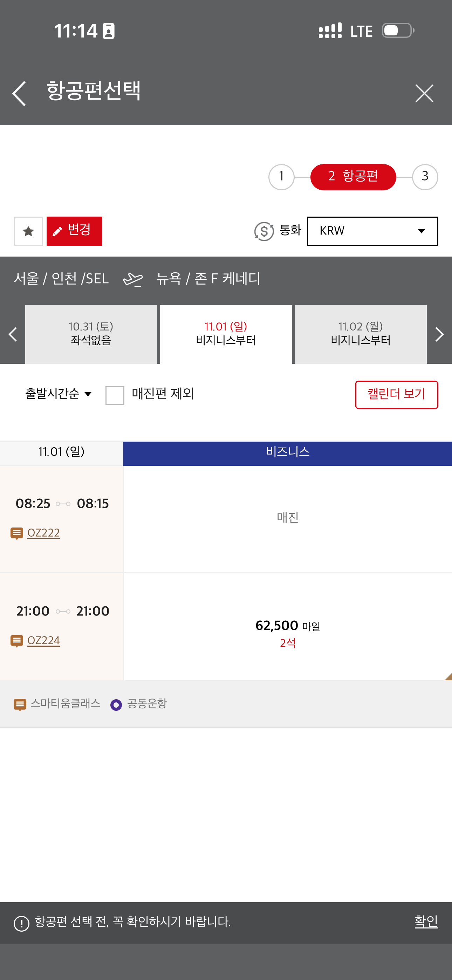Tap the warning info icon in notice bar
This screenshot has width=452, height=980.
click(x=22, y=923)
